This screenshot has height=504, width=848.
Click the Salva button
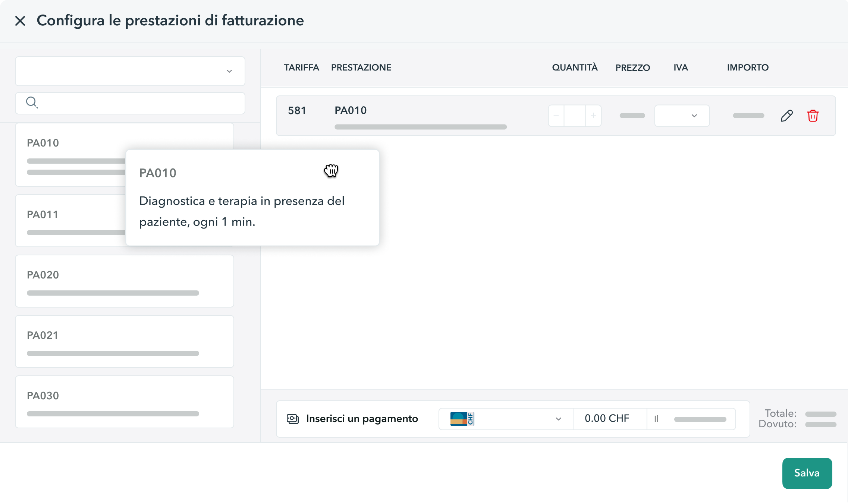click(807, 473)
